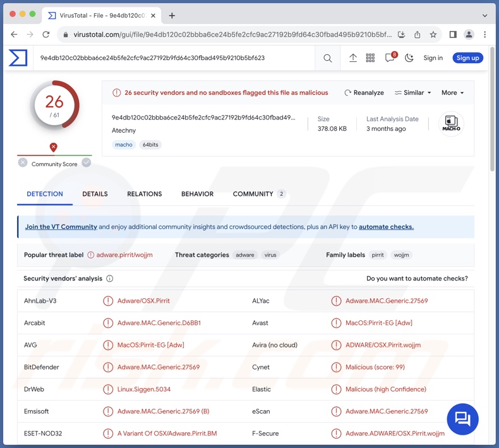Expand the More dropdown
This screenshot has width=499, height=448.
[x=452, y=93]
